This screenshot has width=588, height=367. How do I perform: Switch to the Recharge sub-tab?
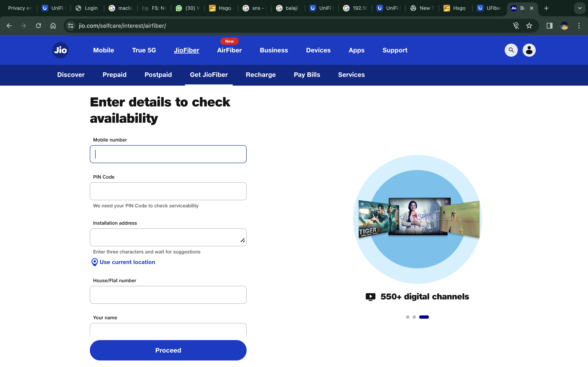click(x=261, y=75)
